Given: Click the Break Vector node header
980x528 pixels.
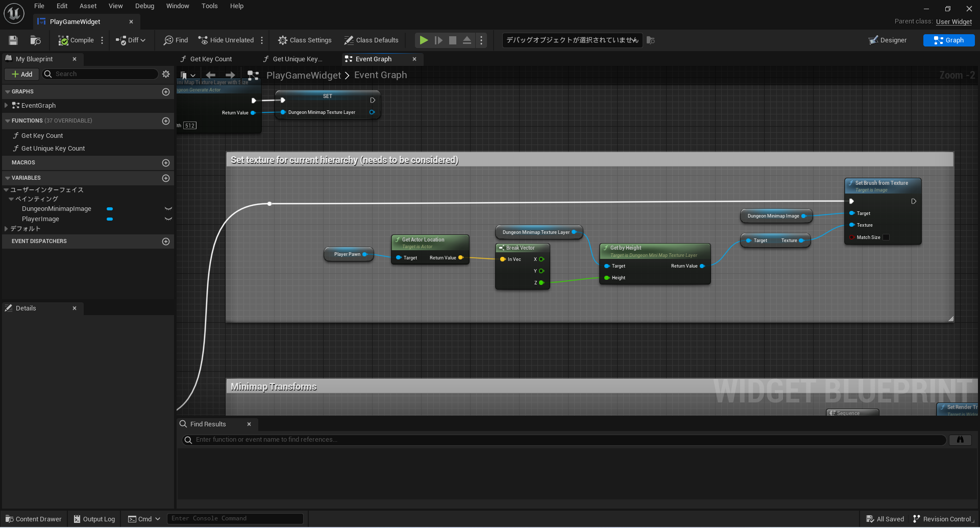Looking at the screenshot, I should pos(523,248).
